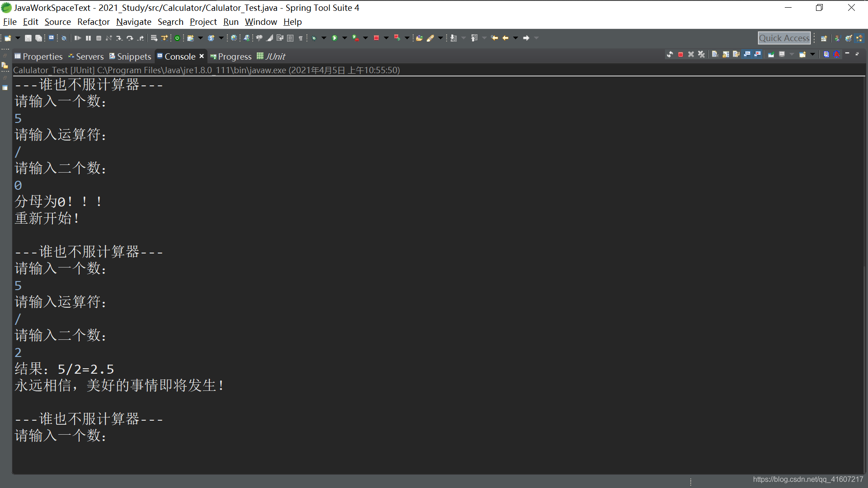Screen dimensions: 868x488
Task: Open the New Server dropdown arrow
Action: (x=200, y=38)
